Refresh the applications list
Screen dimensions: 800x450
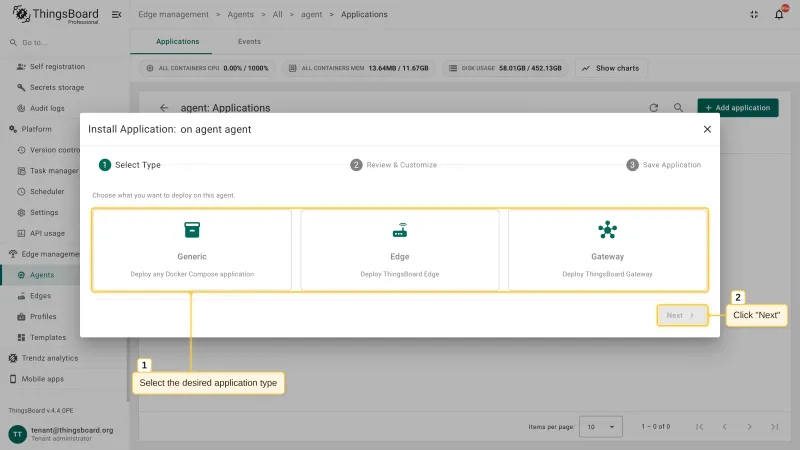pos(654,108)
